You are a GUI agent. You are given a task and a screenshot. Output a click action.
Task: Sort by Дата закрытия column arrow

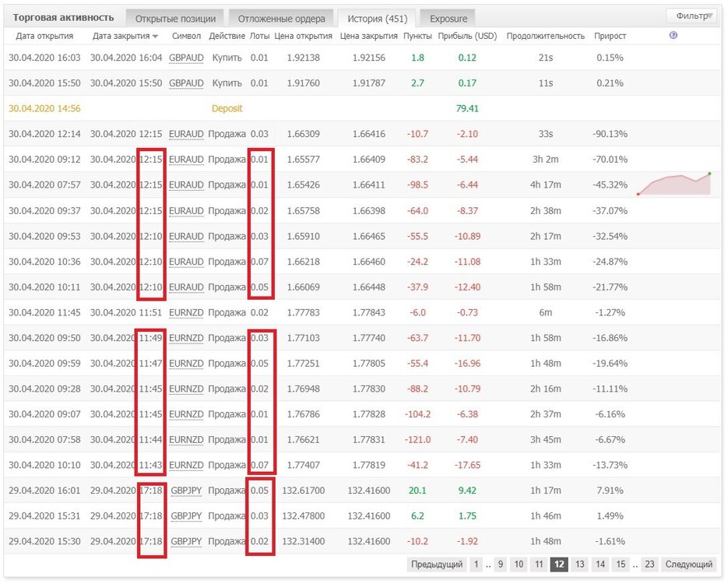pos(155,37)
